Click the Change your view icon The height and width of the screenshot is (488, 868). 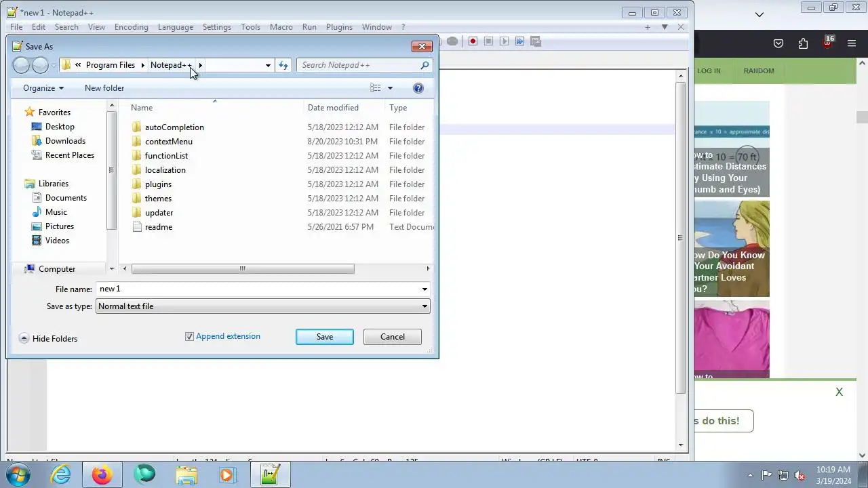(x=376, y=88)
